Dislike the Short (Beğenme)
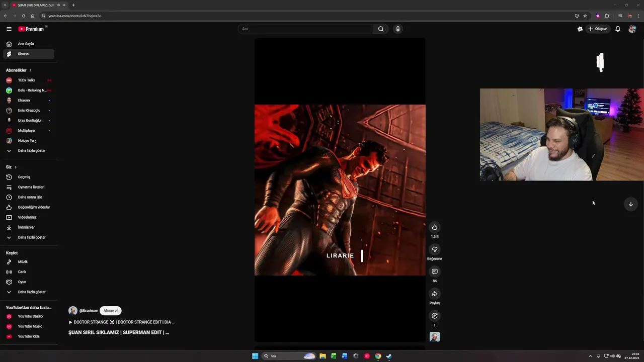644x362 pixels. [435, 249]
